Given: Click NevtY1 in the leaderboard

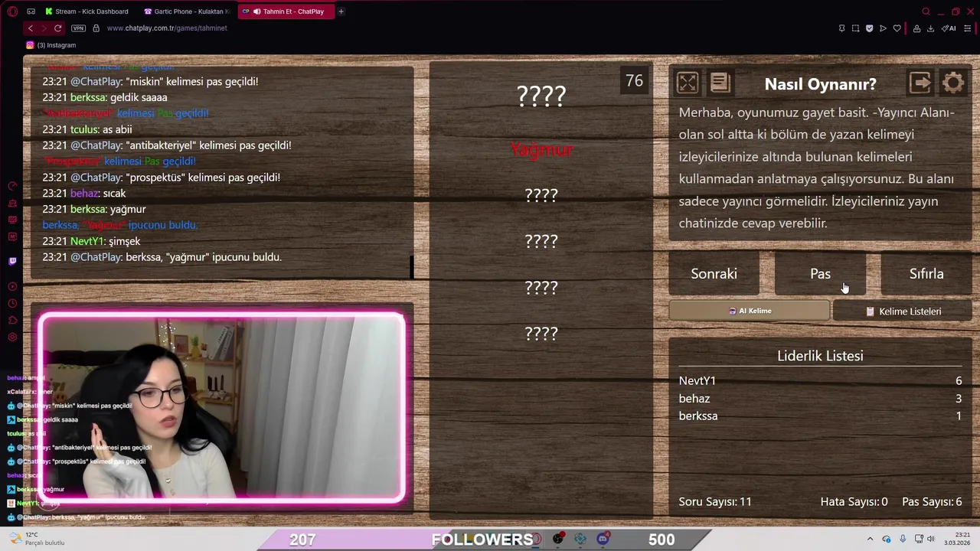Looking at the screenshot, I should (697, 380).
